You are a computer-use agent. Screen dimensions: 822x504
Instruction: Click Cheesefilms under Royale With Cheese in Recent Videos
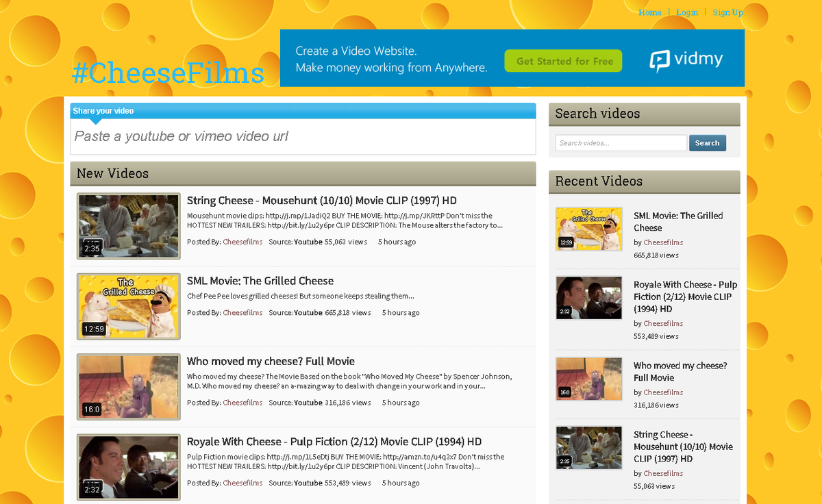[x=663, y=323]
